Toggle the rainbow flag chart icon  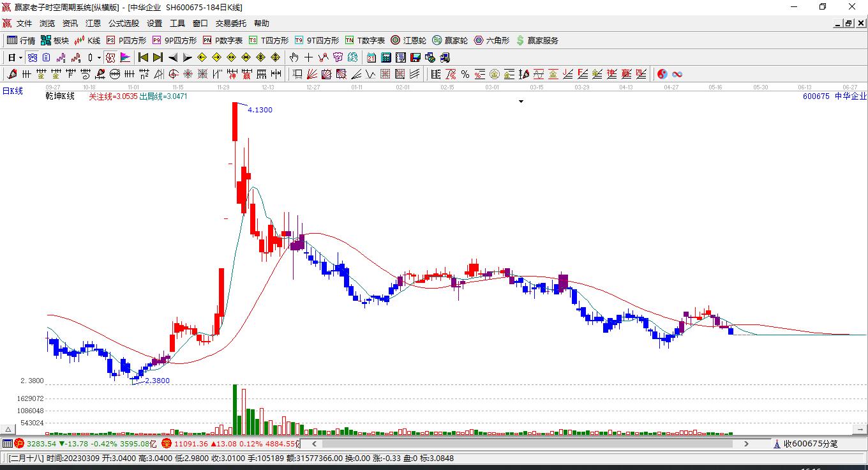[125, 57]
